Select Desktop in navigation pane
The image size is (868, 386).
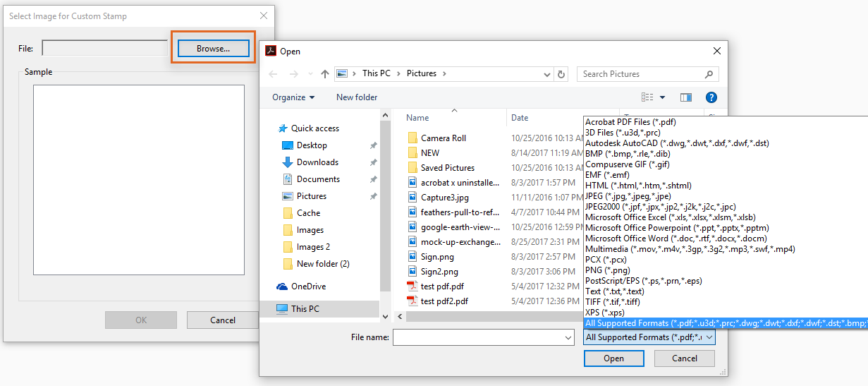tap(312, 145)
